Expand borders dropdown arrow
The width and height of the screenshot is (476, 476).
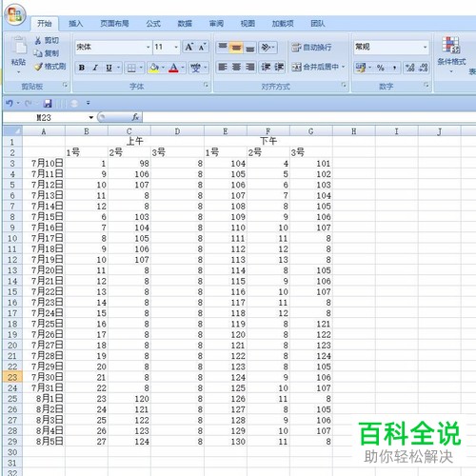pos(141,68)
